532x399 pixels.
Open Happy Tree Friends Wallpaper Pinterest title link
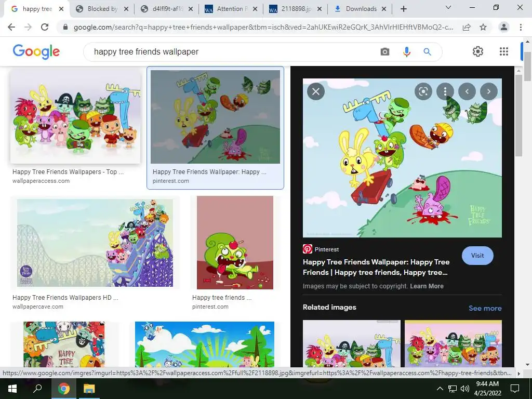point(376,267)
